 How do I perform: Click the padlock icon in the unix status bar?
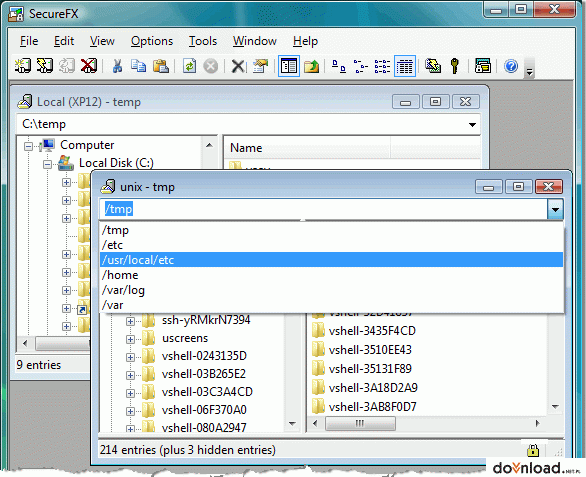point(533,450)
